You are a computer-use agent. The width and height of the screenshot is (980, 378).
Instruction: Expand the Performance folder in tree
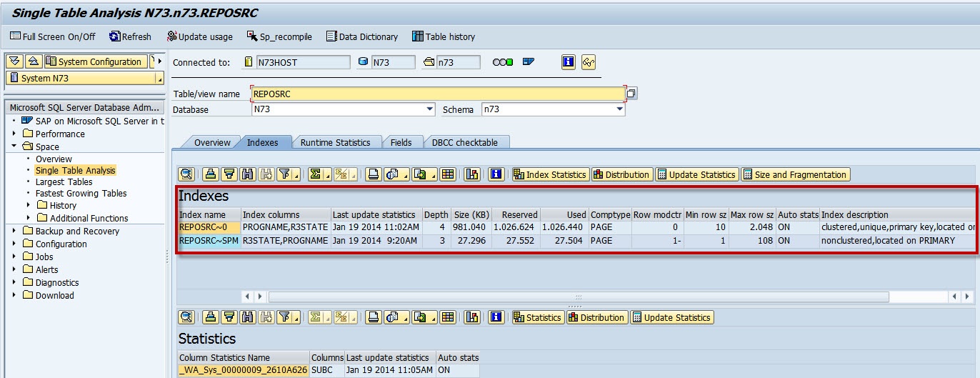[x=14, y=134]
